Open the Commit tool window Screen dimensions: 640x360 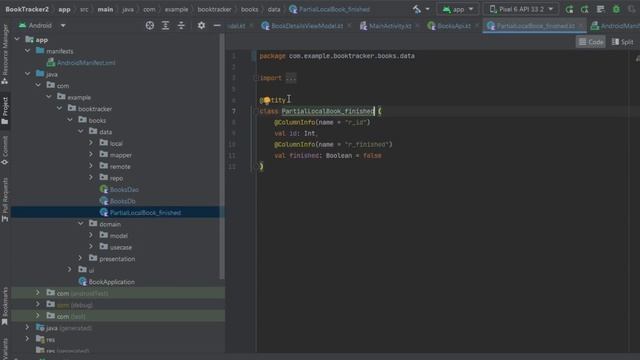coord(5,151)
